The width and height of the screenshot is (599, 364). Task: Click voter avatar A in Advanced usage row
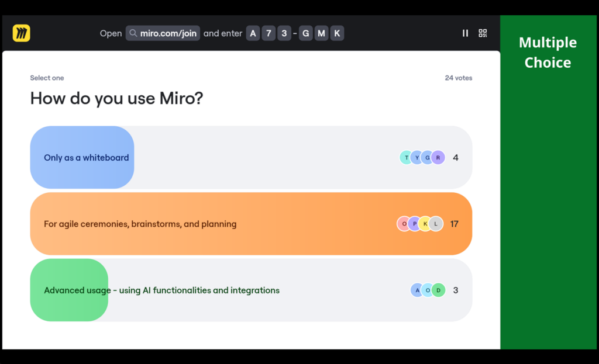click(x=417, y=290)
